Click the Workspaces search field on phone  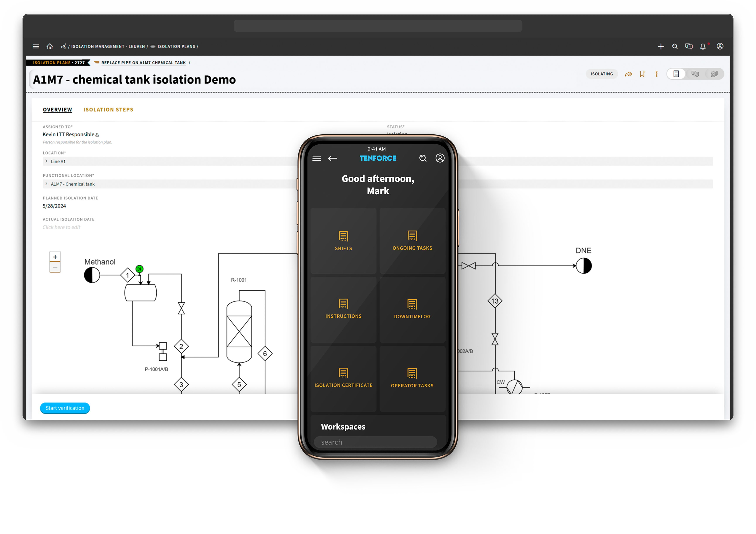click(375, 442)
